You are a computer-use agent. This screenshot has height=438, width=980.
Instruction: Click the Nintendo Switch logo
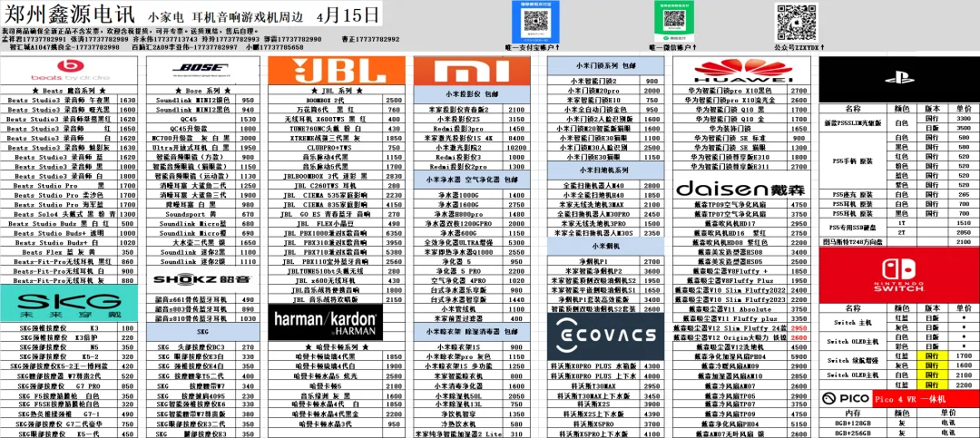(x=898, y=275)
